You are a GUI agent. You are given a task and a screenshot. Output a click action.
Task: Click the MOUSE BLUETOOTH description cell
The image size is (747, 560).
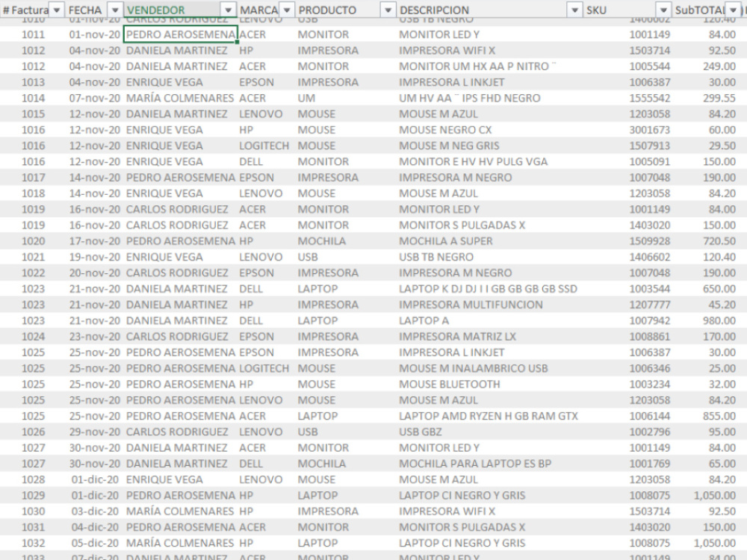click(x=449, y=385)
